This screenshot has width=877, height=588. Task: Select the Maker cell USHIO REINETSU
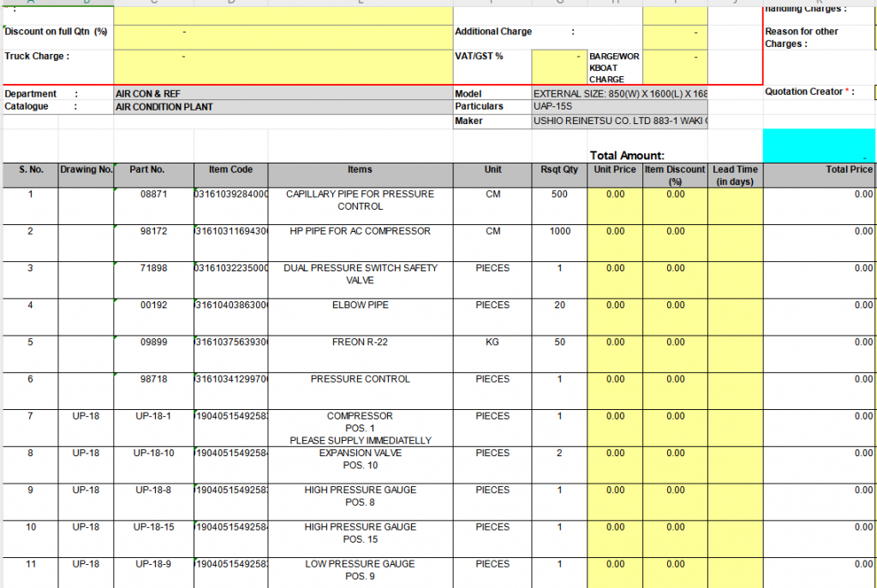(620, 122)
